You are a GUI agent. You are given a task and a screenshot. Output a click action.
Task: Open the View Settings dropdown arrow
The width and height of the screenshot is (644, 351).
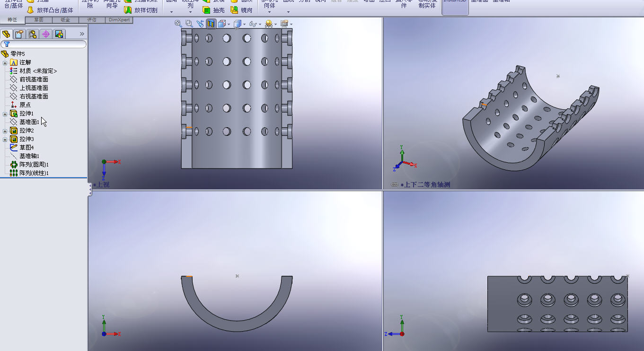click(x=291, y=24)
